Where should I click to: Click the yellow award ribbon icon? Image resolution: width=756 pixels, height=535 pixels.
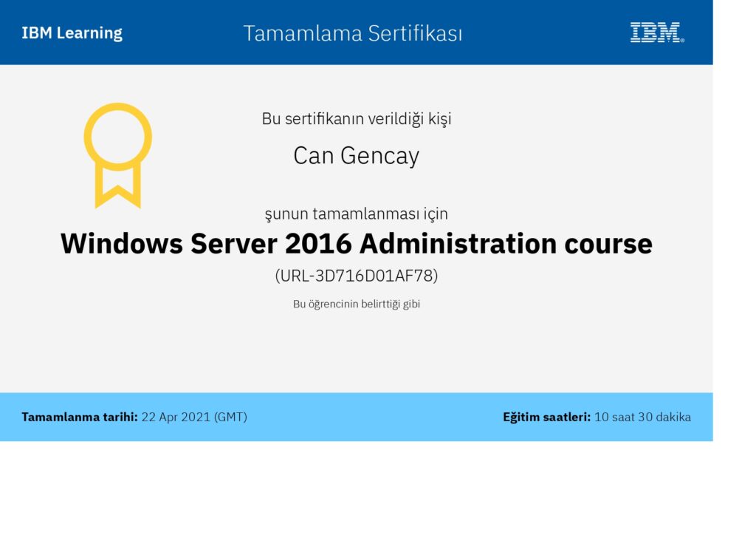pos(117,155)
